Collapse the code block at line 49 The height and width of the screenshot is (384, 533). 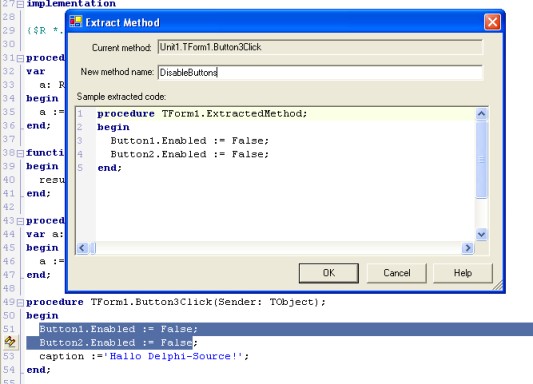point(20,302)
